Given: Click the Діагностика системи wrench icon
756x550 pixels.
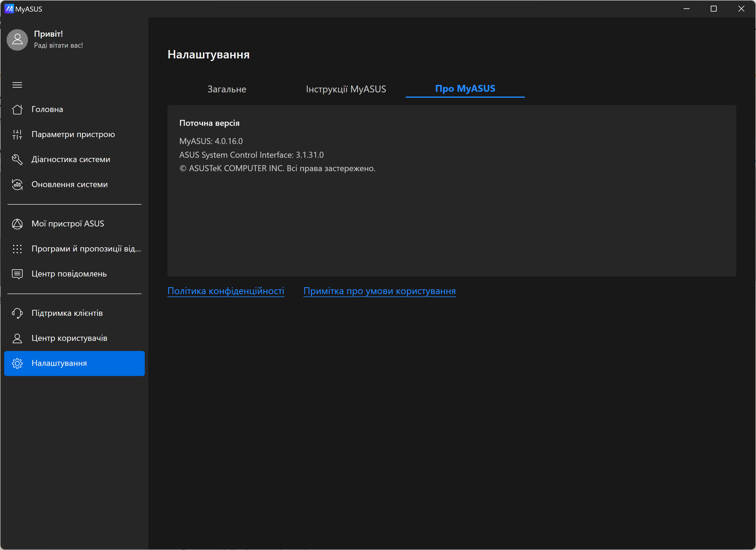Looking at the screenshot, I should pyautogui.click(x=17, y=159).
